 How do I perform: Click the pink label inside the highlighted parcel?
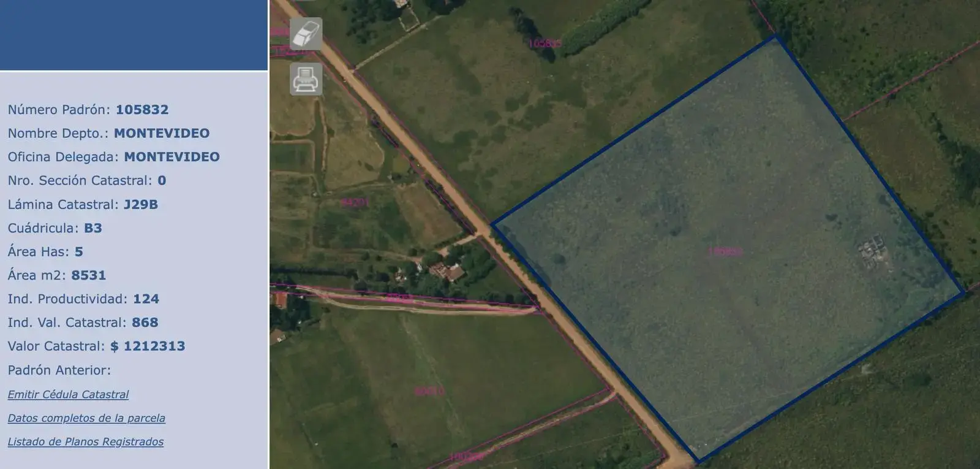725,251
